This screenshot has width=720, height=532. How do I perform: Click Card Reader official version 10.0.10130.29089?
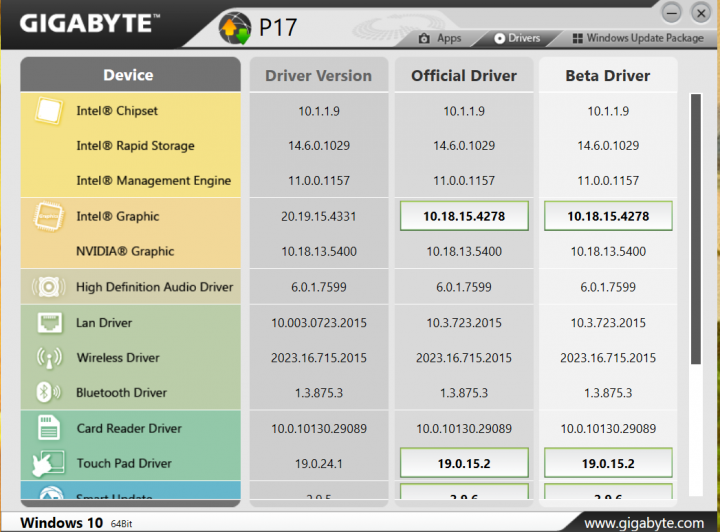(464, 429)
